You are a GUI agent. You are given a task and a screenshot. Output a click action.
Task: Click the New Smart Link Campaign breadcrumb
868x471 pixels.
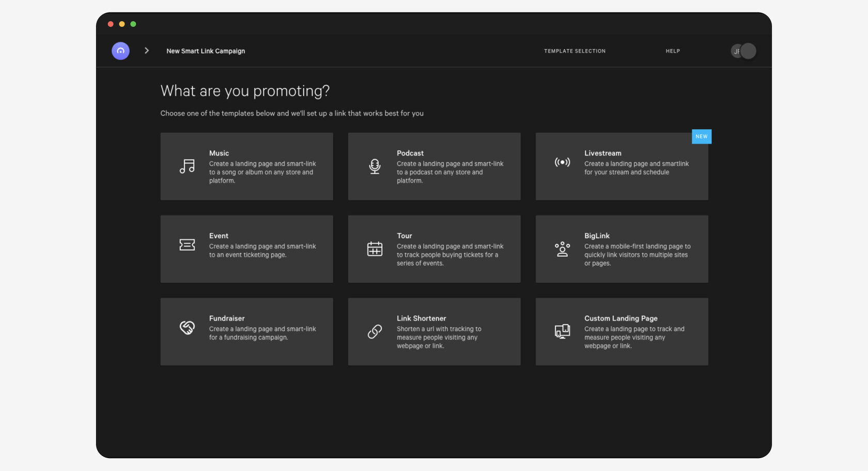coord(206,51)
